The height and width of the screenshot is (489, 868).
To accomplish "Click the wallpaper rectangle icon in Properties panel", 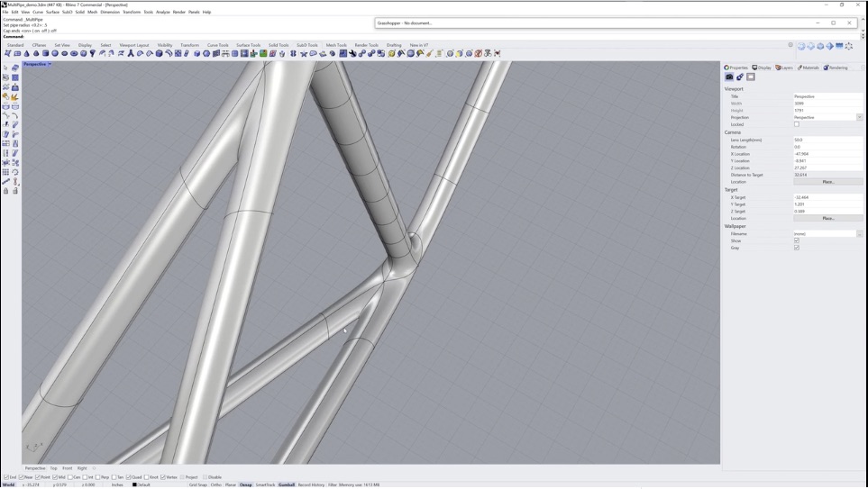I will click(x=751, y=77).
